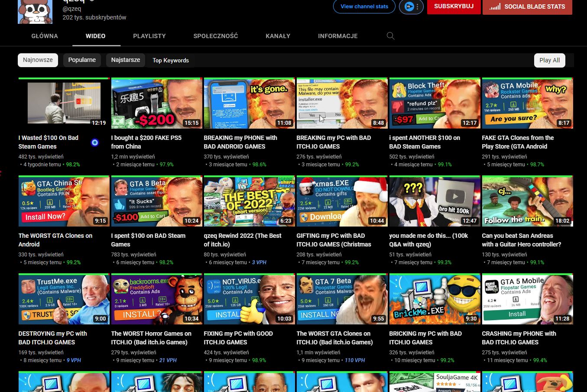This screenshot has width=587, height=392.
Task: Click title "BRICKING my PC with BAD ITCH.IO GAMES"
Action: [x=425, y=338]
